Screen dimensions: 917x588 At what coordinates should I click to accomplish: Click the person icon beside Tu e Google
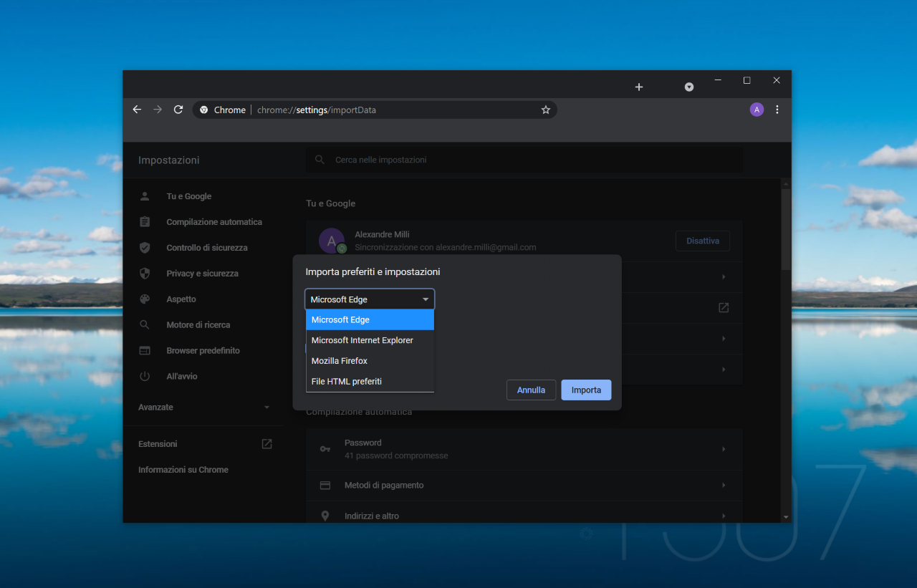145,196
